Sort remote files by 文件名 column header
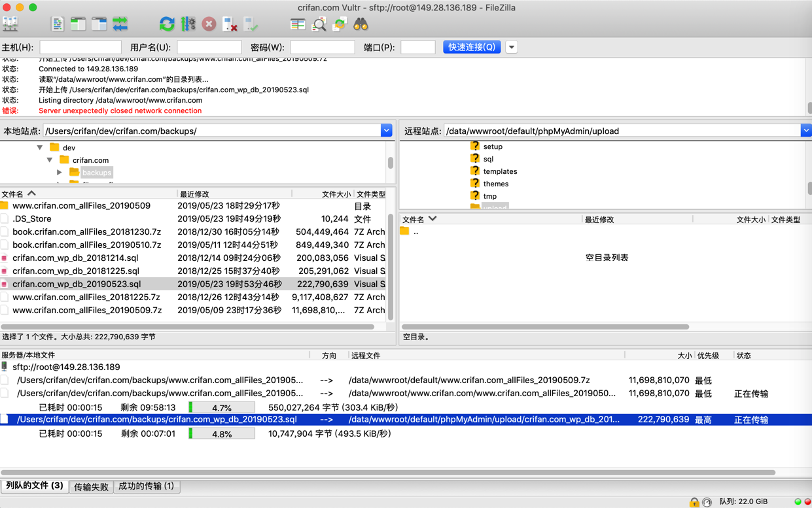The image size is (812, 508). click(491, 220)
